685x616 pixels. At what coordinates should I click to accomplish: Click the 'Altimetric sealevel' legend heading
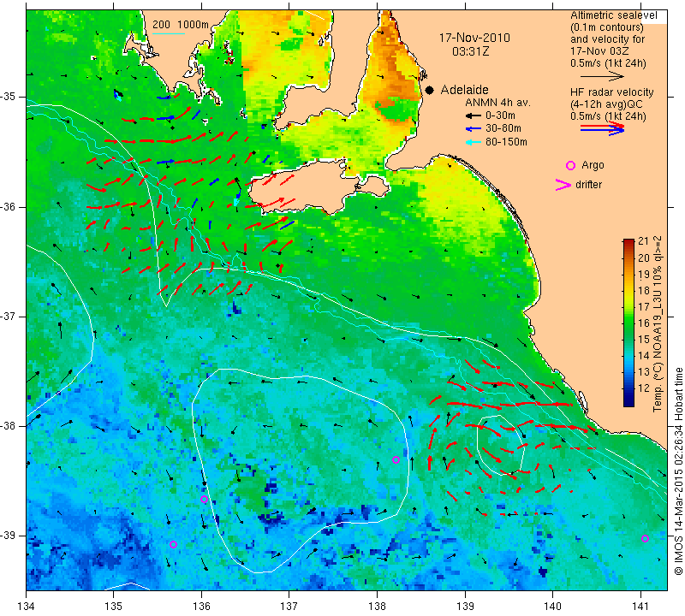point(613,15)
